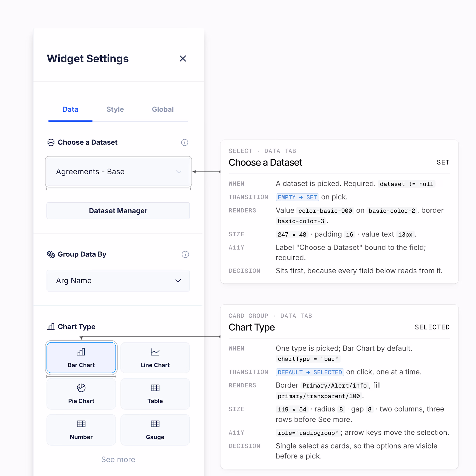Image resolution: width=476 pixels, height=476 pixels.
Task: Open the Global tab
Action: point(163,109)
